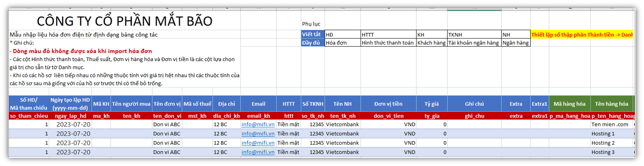This screenshot has height=166, width=644.
Task: Select the green 'Tên hàng hóa' header cell
Action: coord(611,104)
